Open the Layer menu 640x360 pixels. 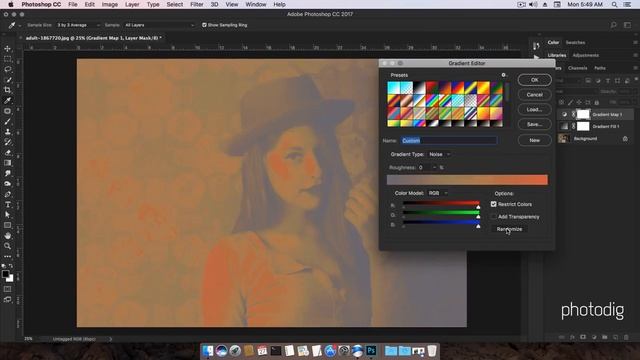click(x=132, y=4)
